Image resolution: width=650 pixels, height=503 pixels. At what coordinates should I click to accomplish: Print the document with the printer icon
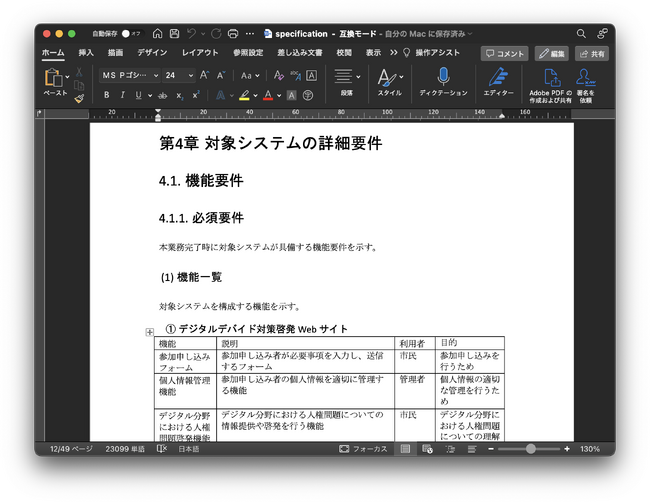[x=233, y=34]
